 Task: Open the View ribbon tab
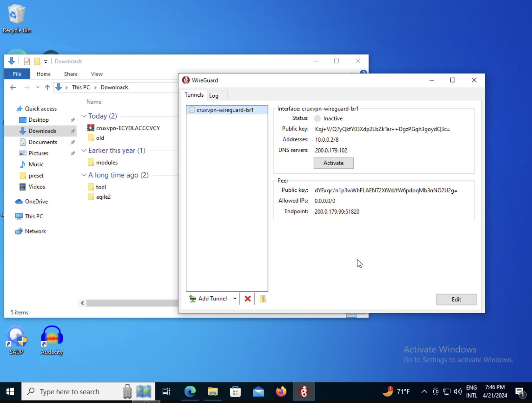(96, 74)
